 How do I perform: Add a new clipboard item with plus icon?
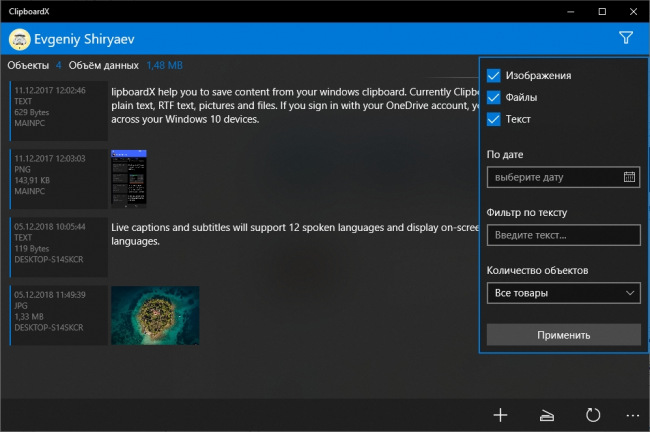tap(500, 415)
